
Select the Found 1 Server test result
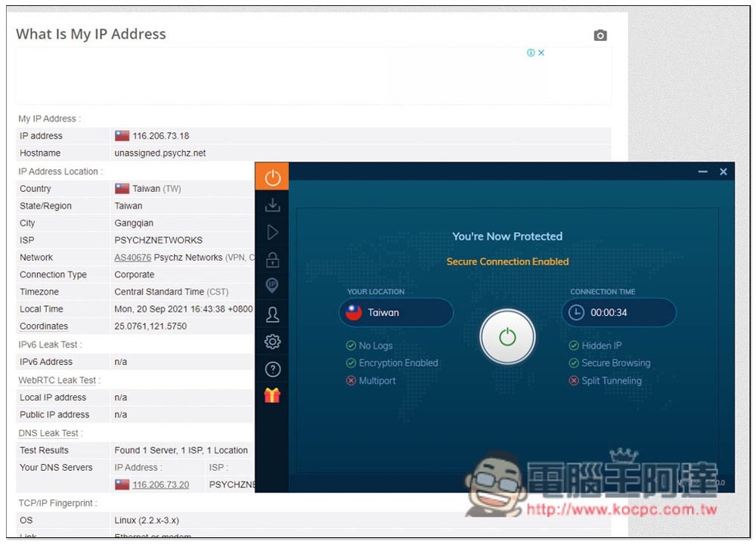click(181, 450)
